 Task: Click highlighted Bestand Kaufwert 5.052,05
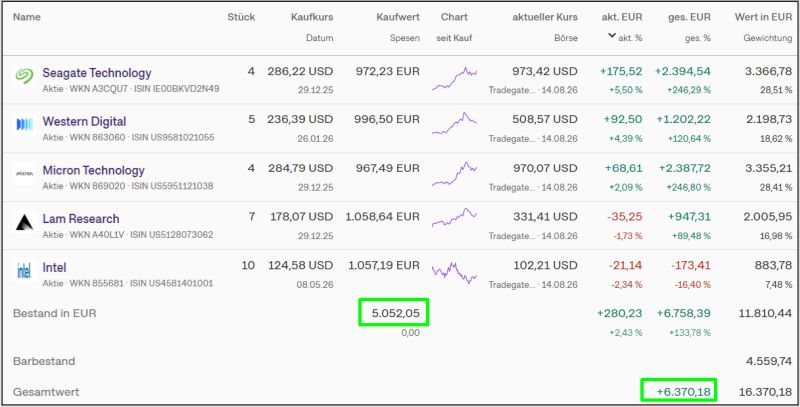point(394,312)
